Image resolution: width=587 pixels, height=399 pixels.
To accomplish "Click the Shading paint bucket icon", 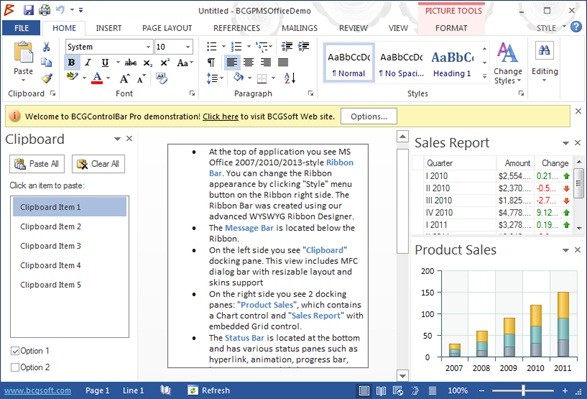I will [x=238, y=77].
